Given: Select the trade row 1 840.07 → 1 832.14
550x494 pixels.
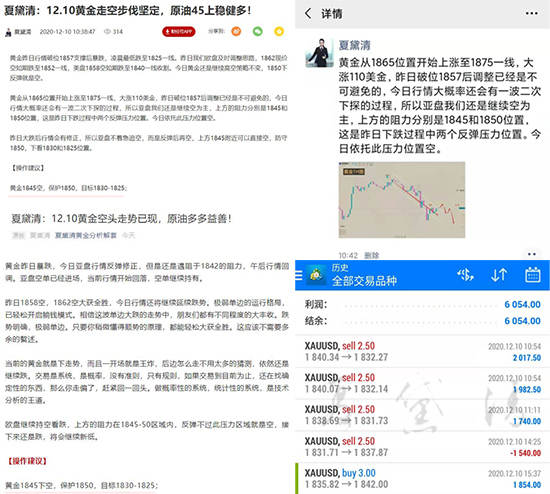Looking at the screenshot, I should pyautogui.click(x=422, y=383).
